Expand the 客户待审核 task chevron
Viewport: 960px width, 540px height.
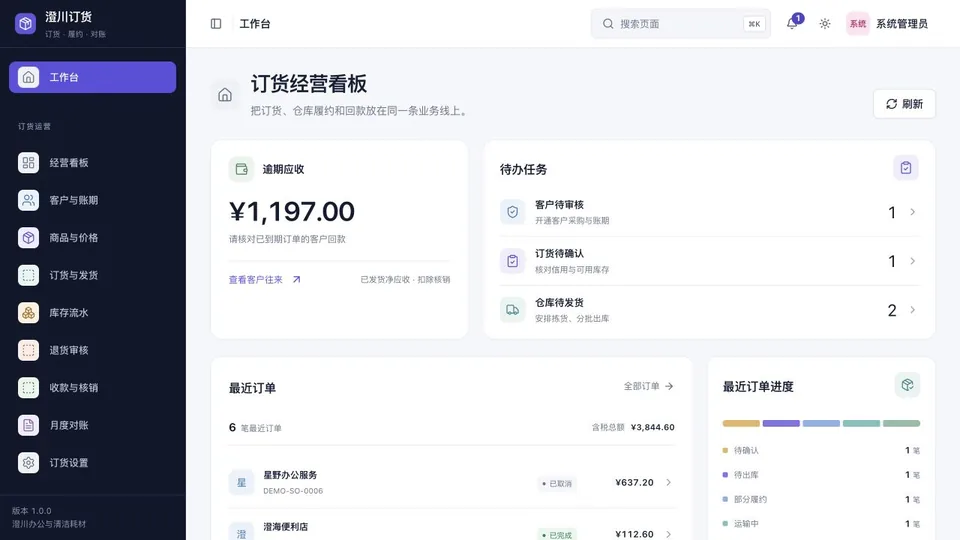912,212
